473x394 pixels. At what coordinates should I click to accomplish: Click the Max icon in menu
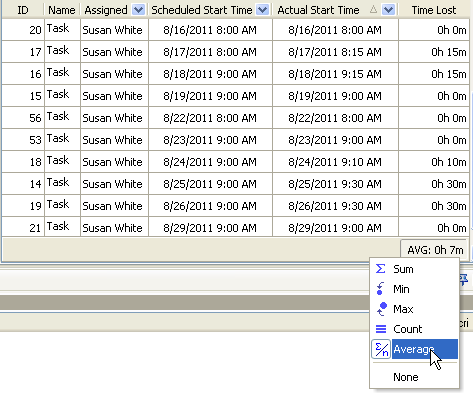click(x=381, y=309)
